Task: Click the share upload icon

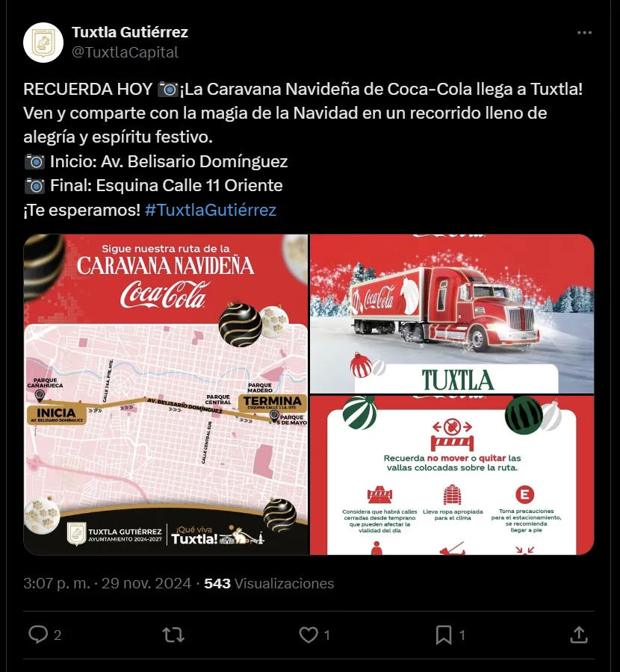Action: (x=579, y=635)
